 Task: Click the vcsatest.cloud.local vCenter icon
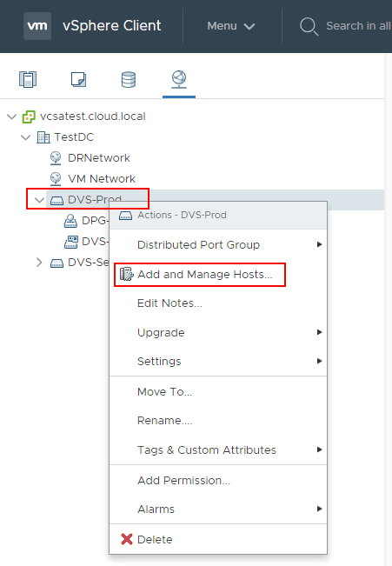point(29,117)
